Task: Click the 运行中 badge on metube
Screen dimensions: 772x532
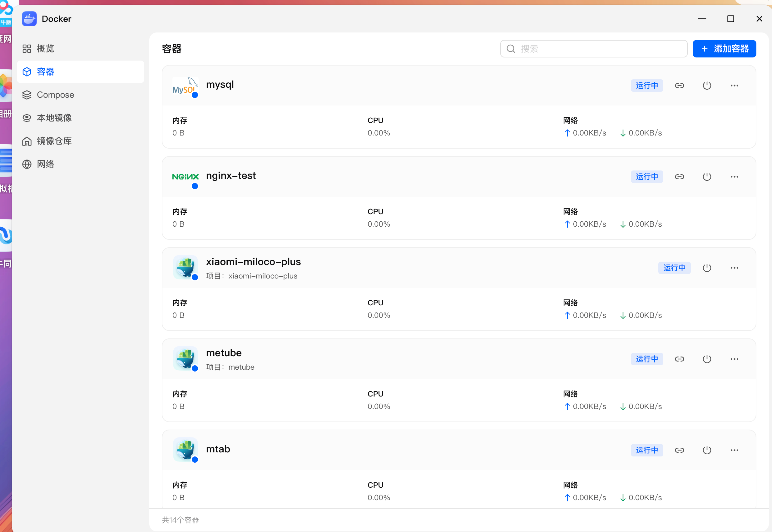Action: [x=647, y=359]
